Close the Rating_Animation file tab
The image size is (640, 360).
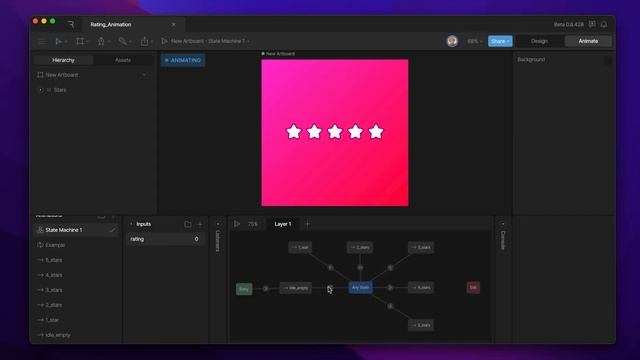pyautogui.click(x=173, y=24)
